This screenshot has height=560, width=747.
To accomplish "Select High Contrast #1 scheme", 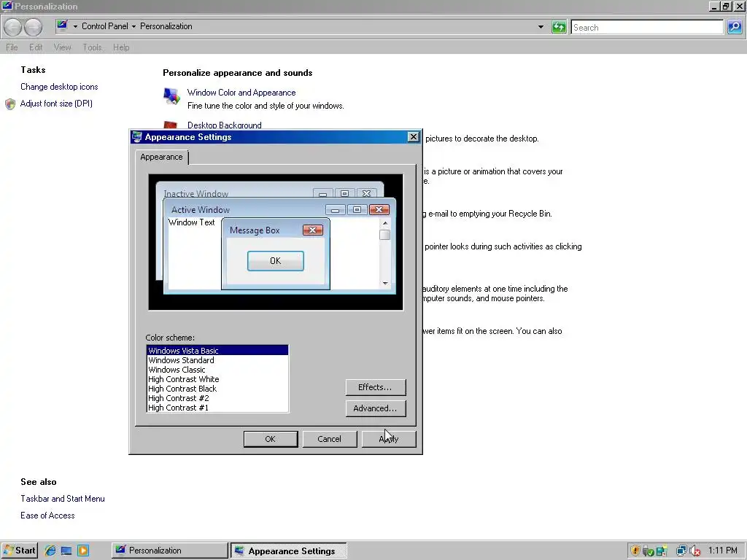I will (217, 408).
